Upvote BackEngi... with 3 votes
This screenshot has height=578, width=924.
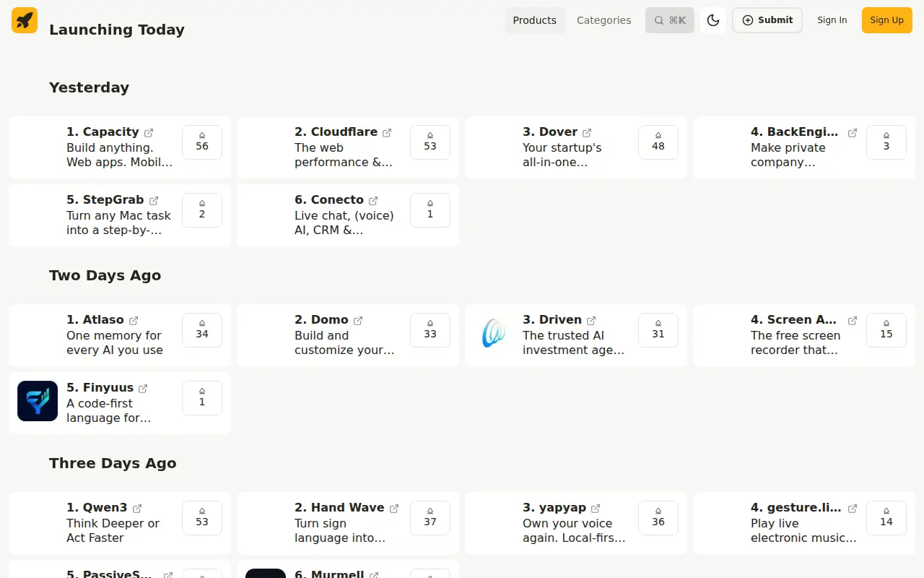coord(886,142)
